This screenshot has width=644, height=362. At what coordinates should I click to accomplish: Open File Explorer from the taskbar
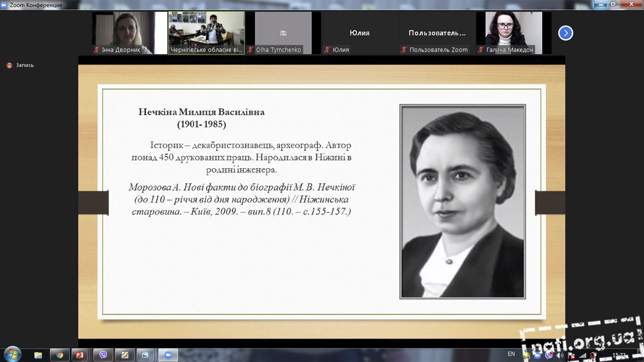coord(38,355)
